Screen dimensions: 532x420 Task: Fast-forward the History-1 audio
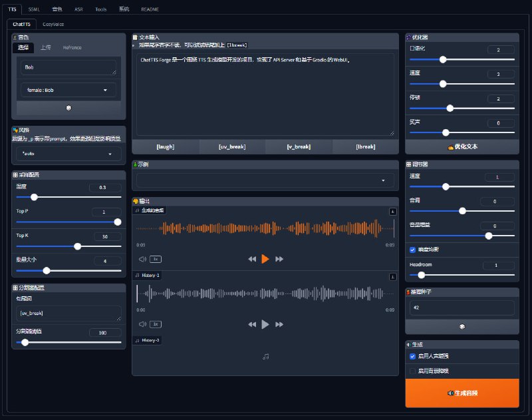(x=279, y=324)
